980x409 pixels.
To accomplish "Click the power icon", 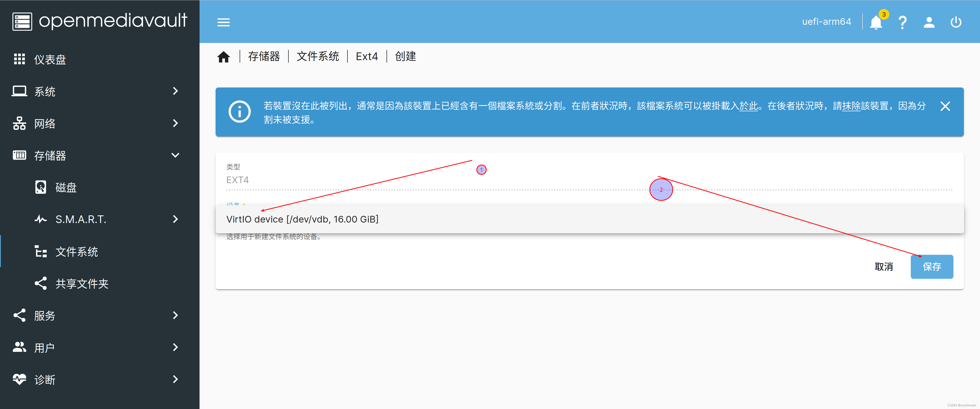I will [956, 23].
